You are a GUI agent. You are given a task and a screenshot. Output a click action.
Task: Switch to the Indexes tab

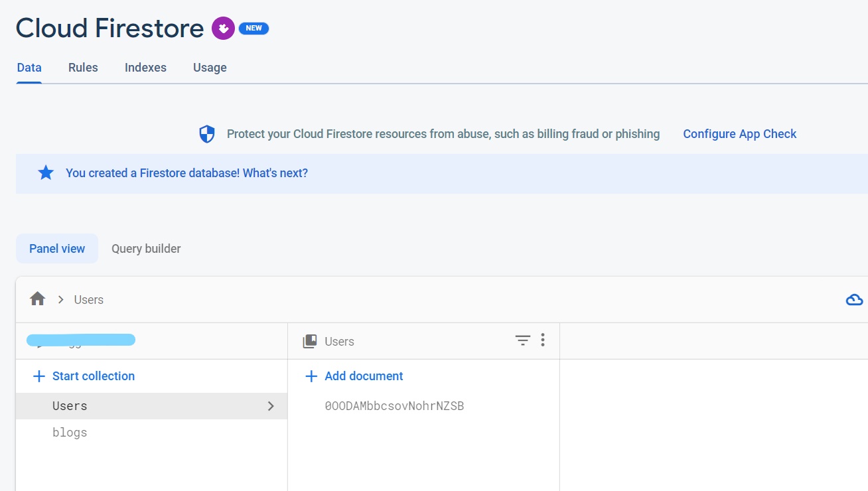(x=145, y=68)
